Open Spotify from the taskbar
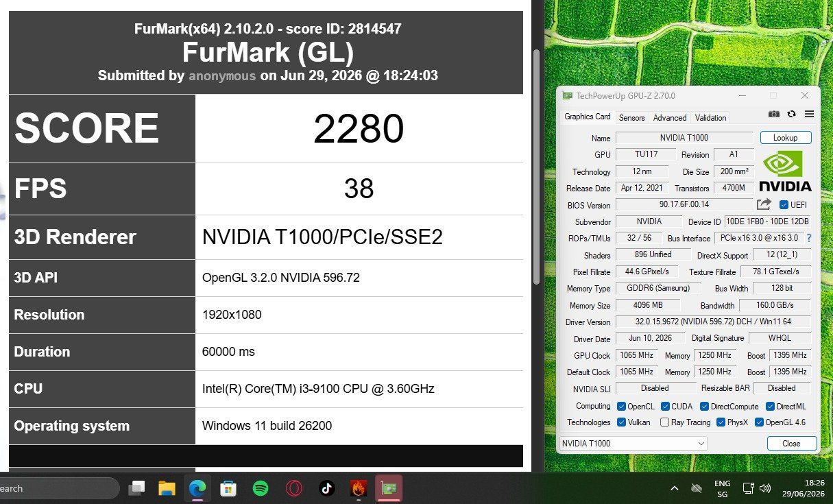Viewport: 833px width, 504px height. click(x=260, y=488)
